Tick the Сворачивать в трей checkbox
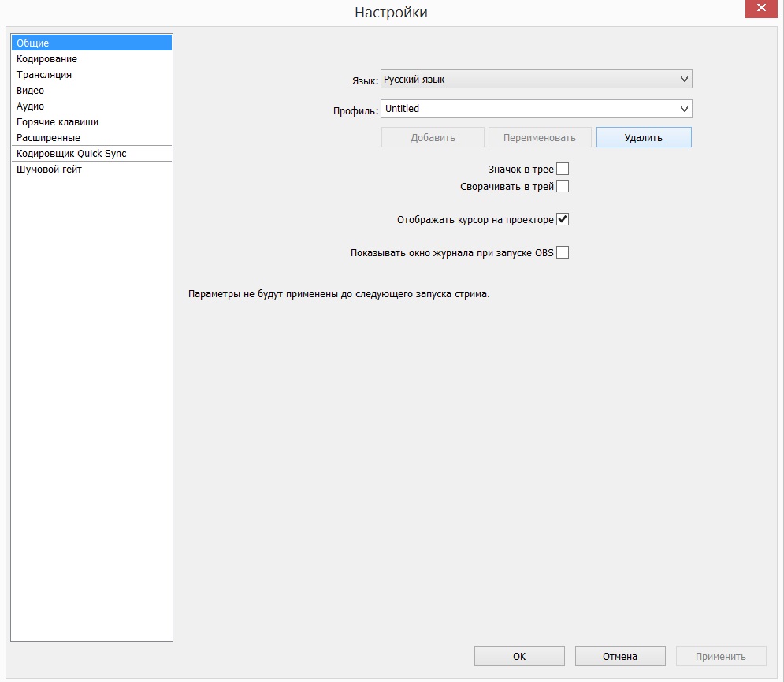 pos(563,187)
